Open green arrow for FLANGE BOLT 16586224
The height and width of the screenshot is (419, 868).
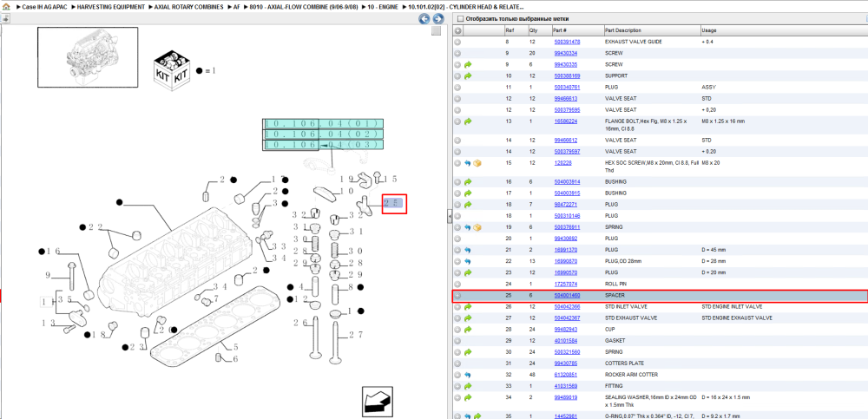tap(468, 121)
